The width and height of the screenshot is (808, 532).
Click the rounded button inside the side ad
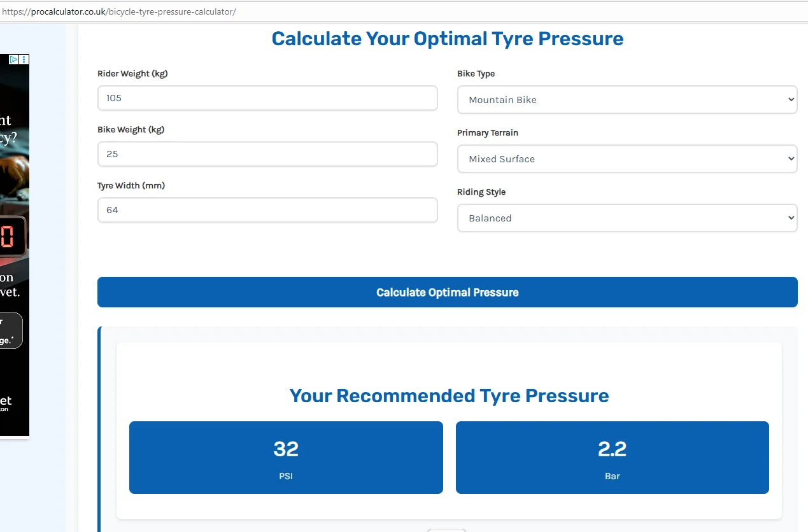click(x=11, y=330)
